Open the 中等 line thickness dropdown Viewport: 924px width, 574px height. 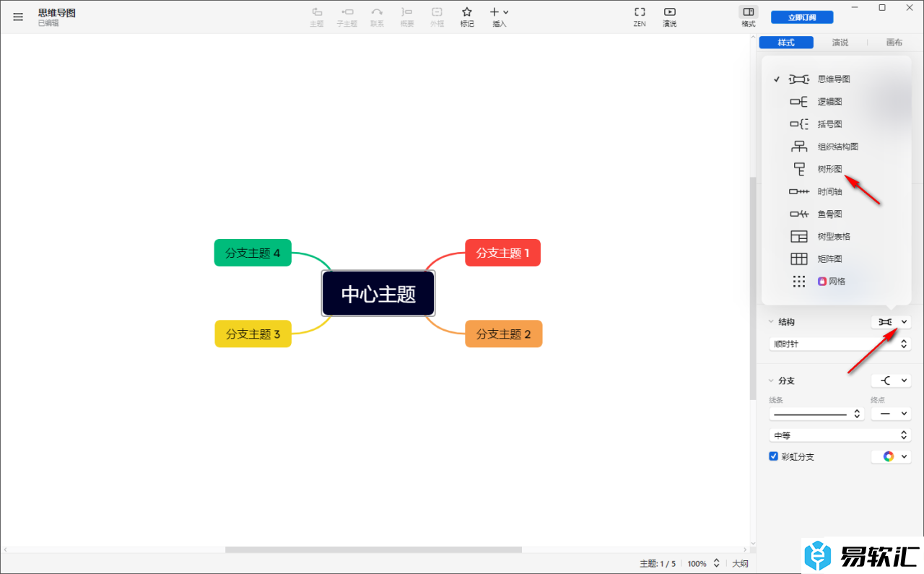[840, 435]
